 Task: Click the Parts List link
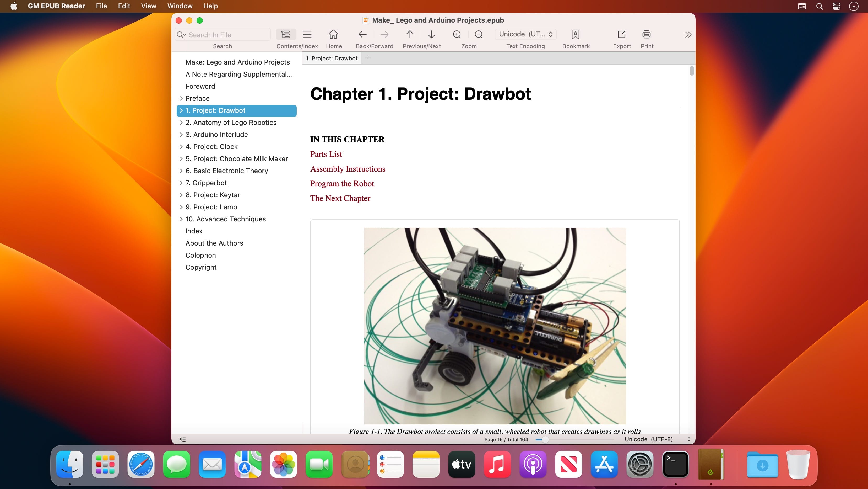click(x=326, y=154)
